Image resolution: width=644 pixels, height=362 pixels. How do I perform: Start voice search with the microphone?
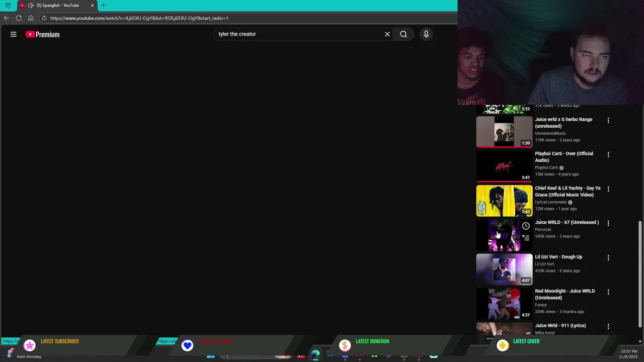(426, 34)
